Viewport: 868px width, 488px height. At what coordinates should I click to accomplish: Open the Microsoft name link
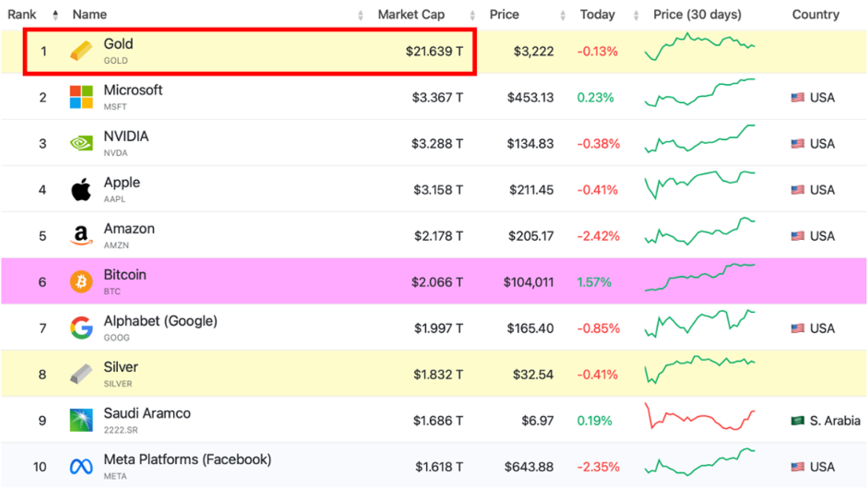(133, 90)
